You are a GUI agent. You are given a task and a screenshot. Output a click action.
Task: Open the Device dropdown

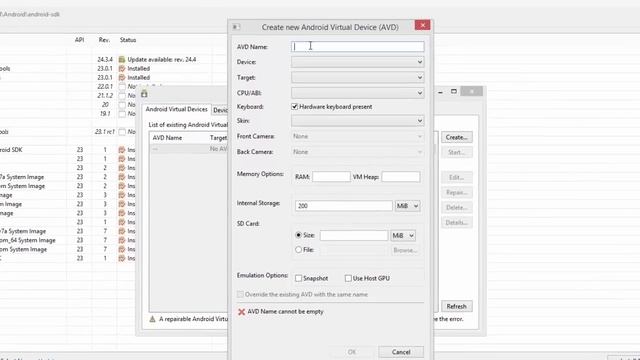pos(358,62)
